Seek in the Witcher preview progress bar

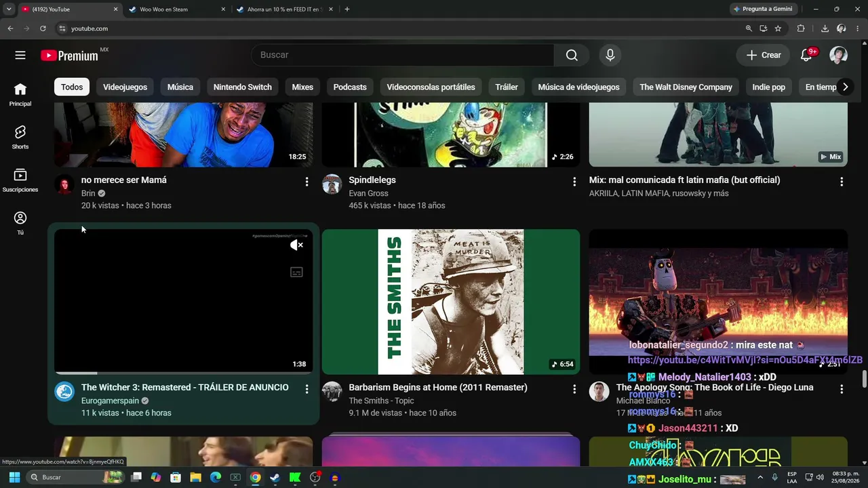pos(183,373)
